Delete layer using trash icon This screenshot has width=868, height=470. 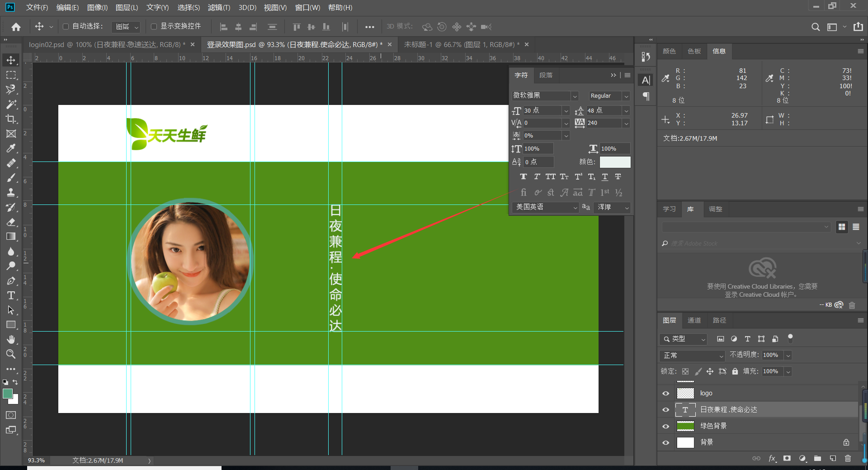tap(848, 458)
